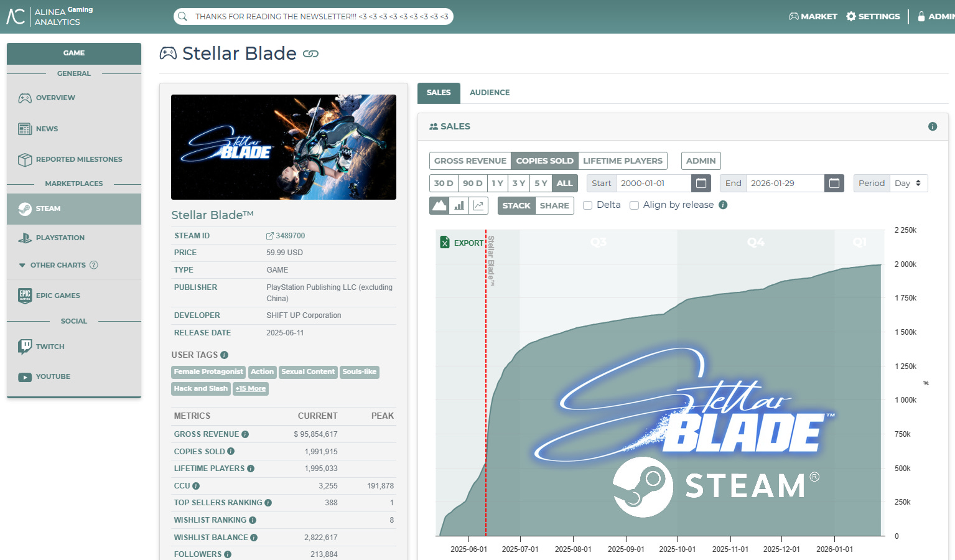Click the Epic Games sidebar icon
This screenshot has height=560, width=955.
click(25, 296)
